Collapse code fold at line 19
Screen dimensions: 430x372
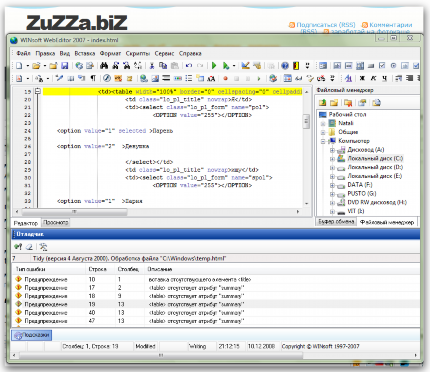pyautogui.click(x=38, y=91)
